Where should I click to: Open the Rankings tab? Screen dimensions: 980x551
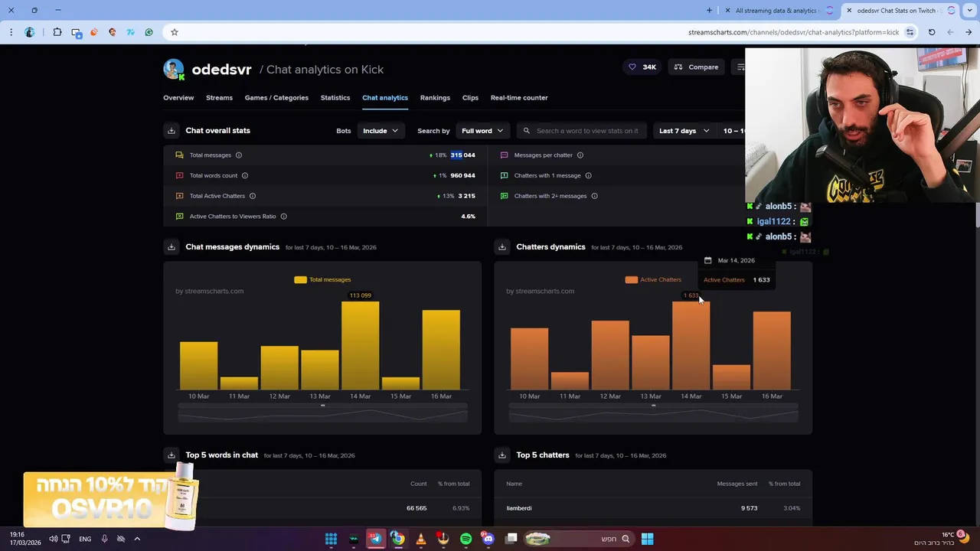pyautogui.click(x=435, y=98)
